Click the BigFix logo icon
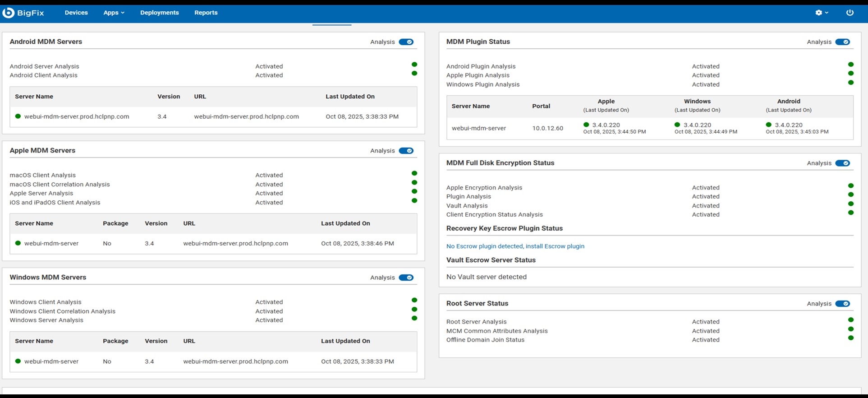Screen dimensions: 868x398 point(9,13)
